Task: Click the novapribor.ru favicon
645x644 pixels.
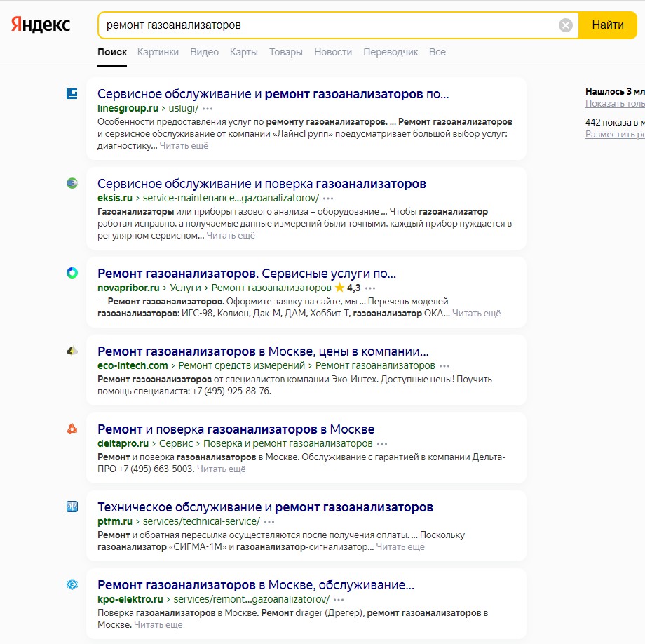Action: (x=72, y=273)
